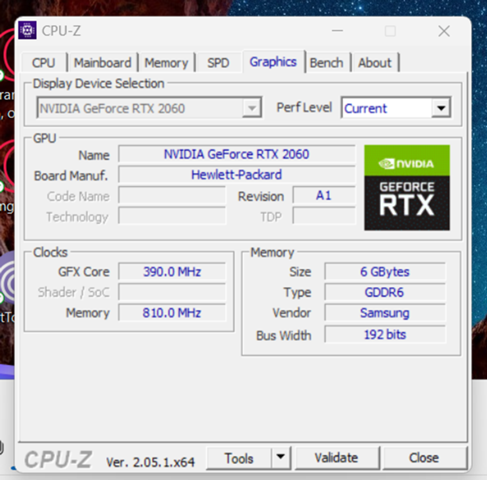Click the GFX Core 390.0 MHz value
Screen dimensions: 487x480
coord(172,272)
